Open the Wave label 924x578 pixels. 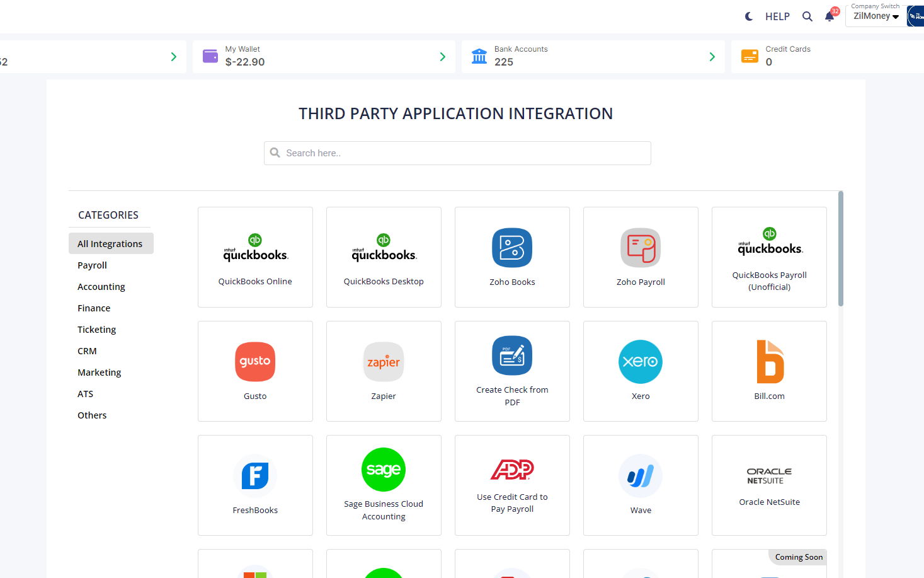click(x=641, y=511)
